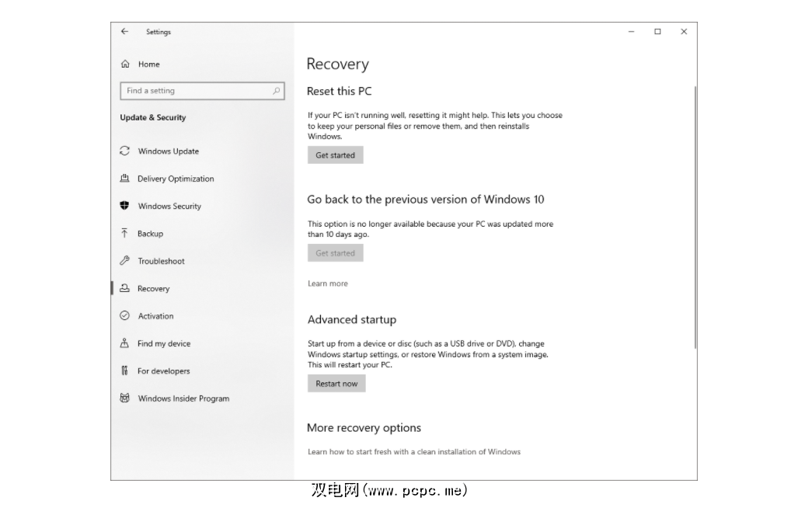Screen dimensions: 812x508
Task: Select For developers option
Action: [164, 371]
